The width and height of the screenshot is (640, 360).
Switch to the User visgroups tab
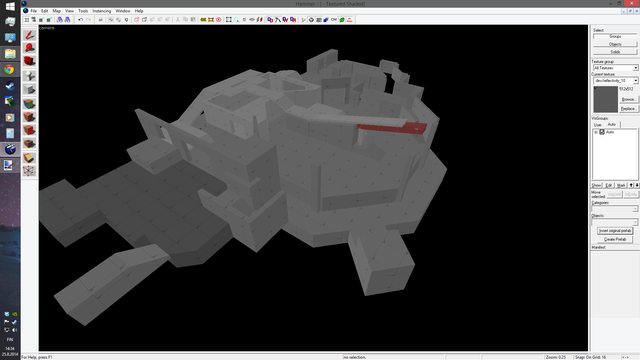pyautogui.click(x=598, y=124)
